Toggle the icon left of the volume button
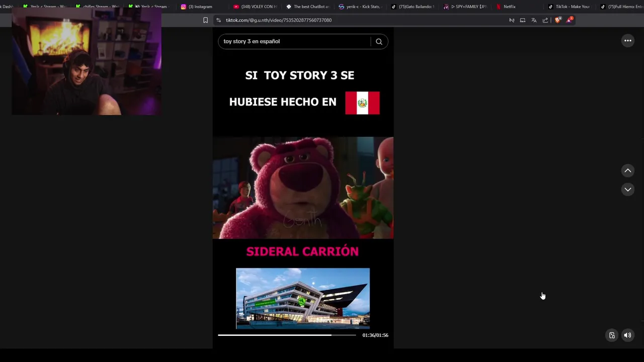The height and width of the screenshot is (362, 644). tap(612, 335)
